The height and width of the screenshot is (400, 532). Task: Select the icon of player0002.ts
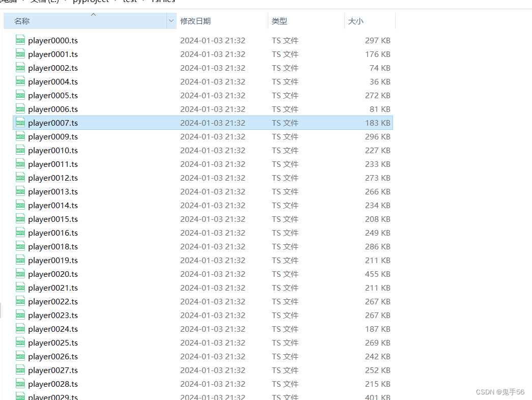tap(20, 68)
